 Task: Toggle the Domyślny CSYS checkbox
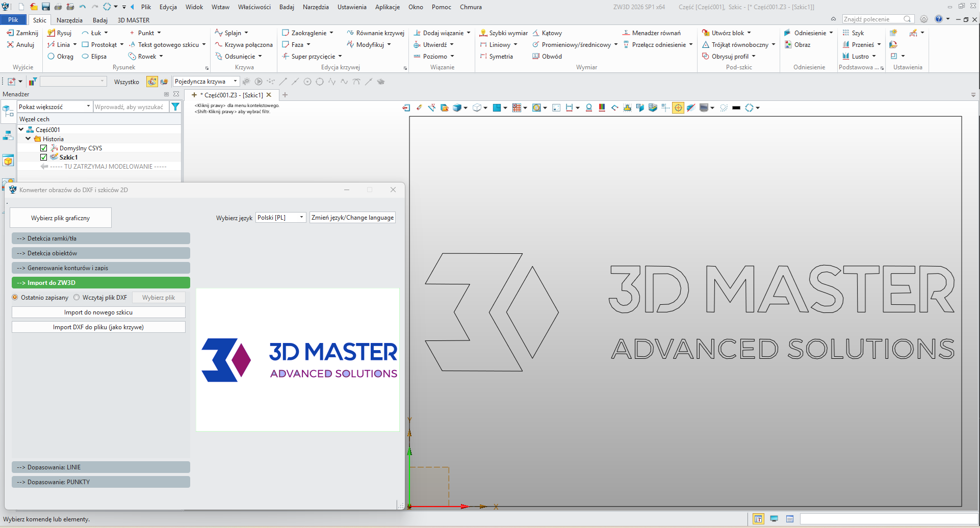pos(44,148)
